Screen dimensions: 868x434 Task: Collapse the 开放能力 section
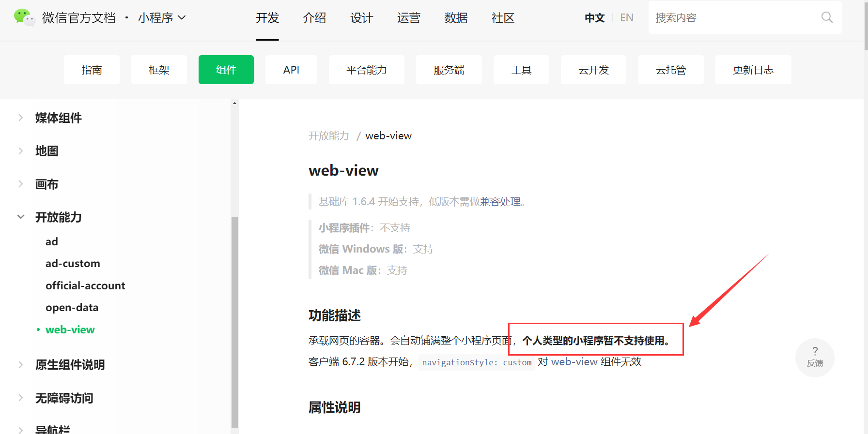(x=20, y=217)
